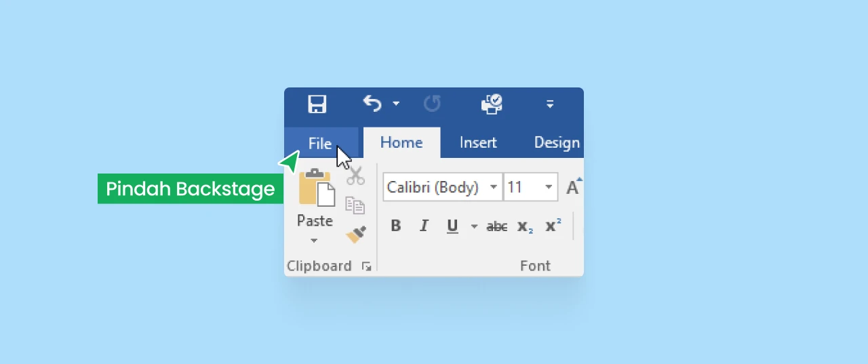Click the Paste text label
Screen dimensions: 868x364
(315, 221)
